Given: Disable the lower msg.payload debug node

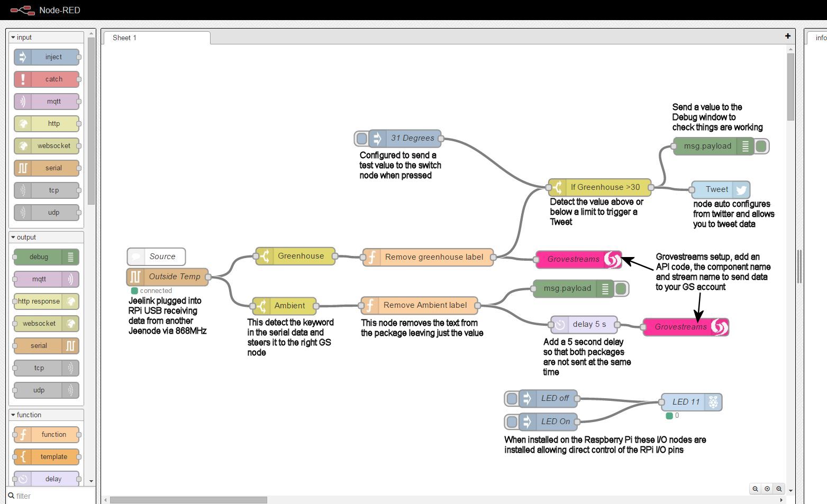Looking at the screenshot, I should [621, 289].
